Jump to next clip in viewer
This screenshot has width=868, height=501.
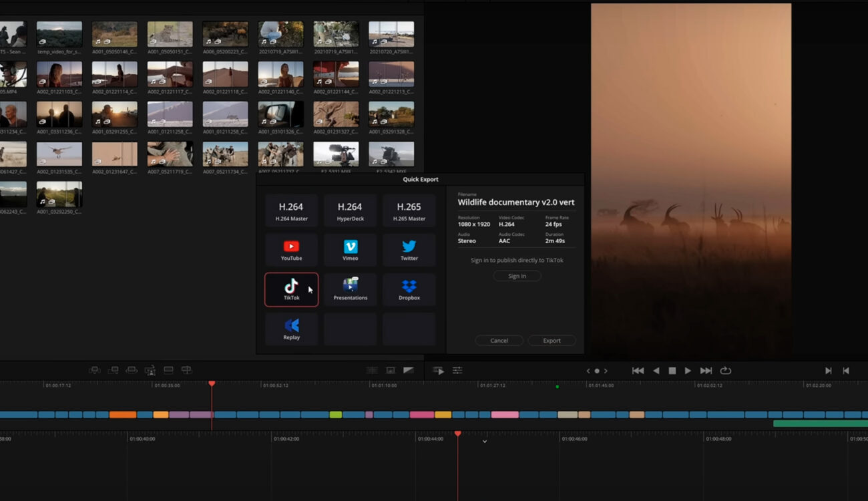pos(706,371)
